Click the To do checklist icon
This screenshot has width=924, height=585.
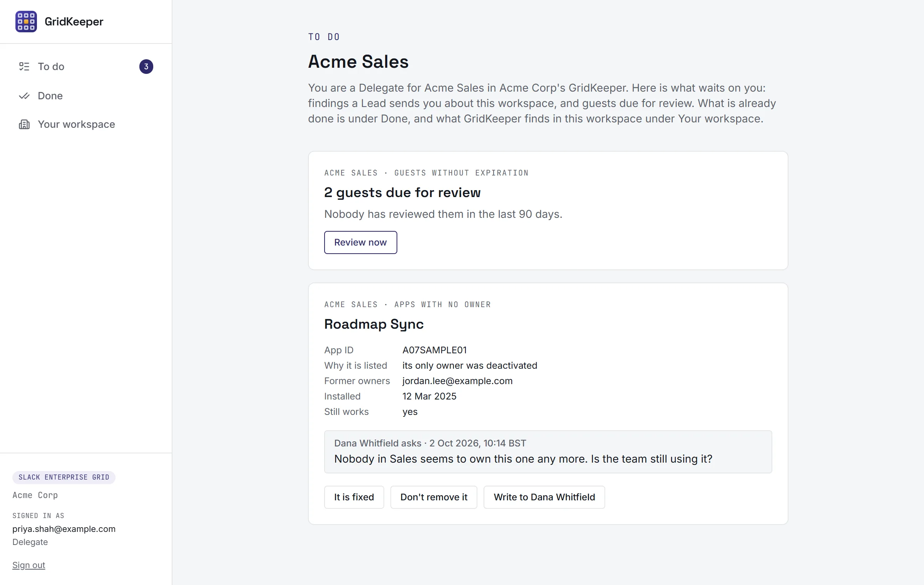point(24,67)
